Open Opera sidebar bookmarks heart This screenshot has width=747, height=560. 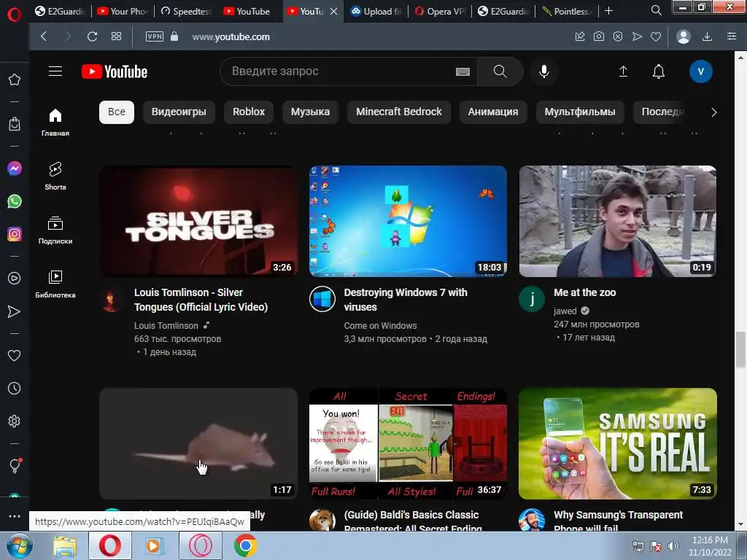(15, 355)
